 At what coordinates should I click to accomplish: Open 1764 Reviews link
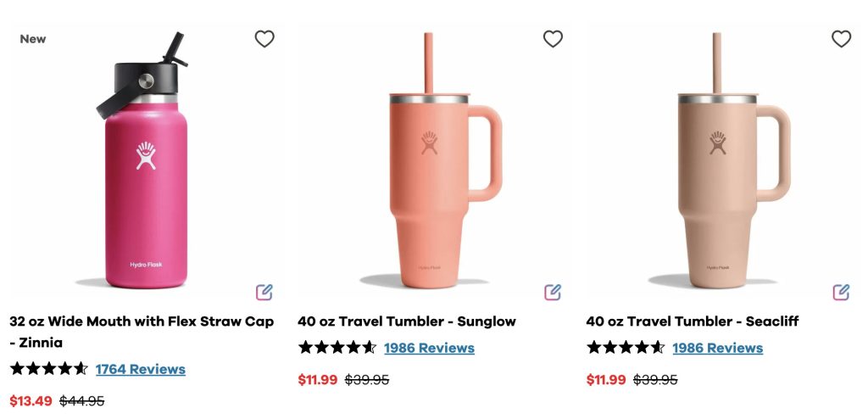140,369
